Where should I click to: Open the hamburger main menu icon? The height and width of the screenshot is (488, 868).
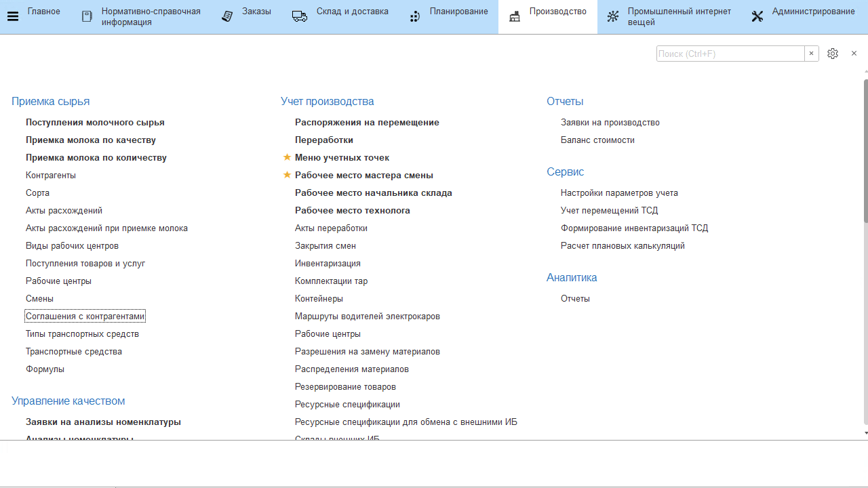(x=12, y=16)
